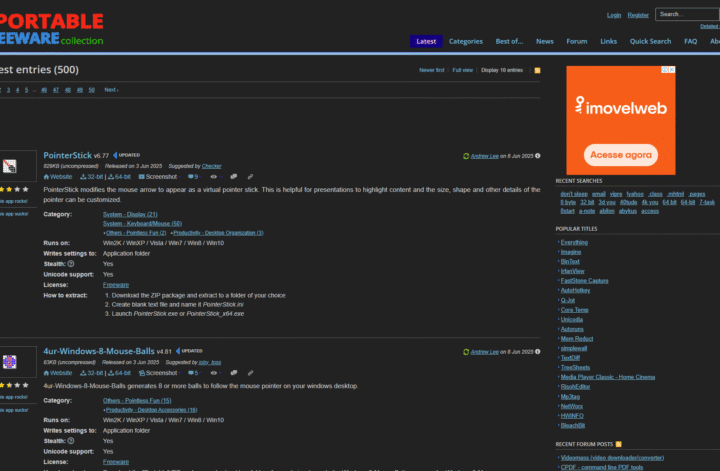Open popular title AutoHotkey
Screen dimensions: 720x471
pyautogui.click(x=575, y=290)
